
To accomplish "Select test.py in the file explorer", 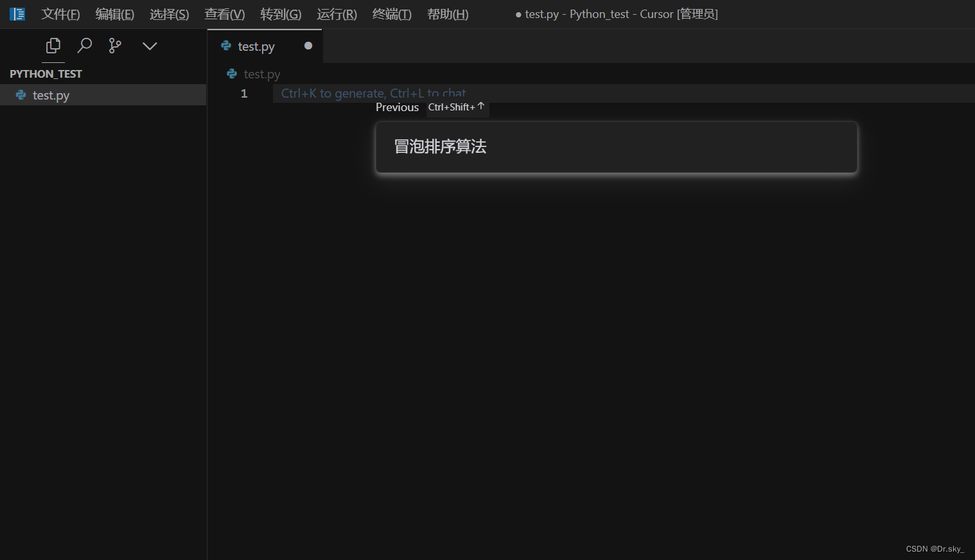I will pos(103,95).
